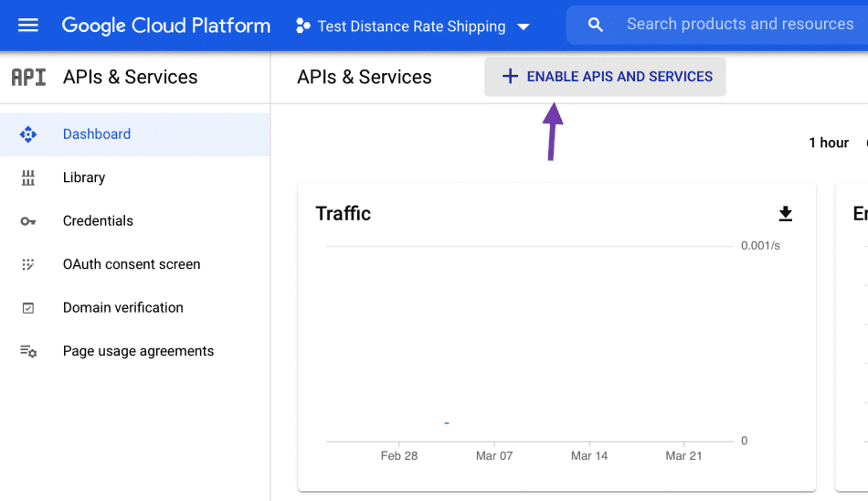
Task: Open the Test Distance Rate Shipping project selector
Action: tap(413, 26)
